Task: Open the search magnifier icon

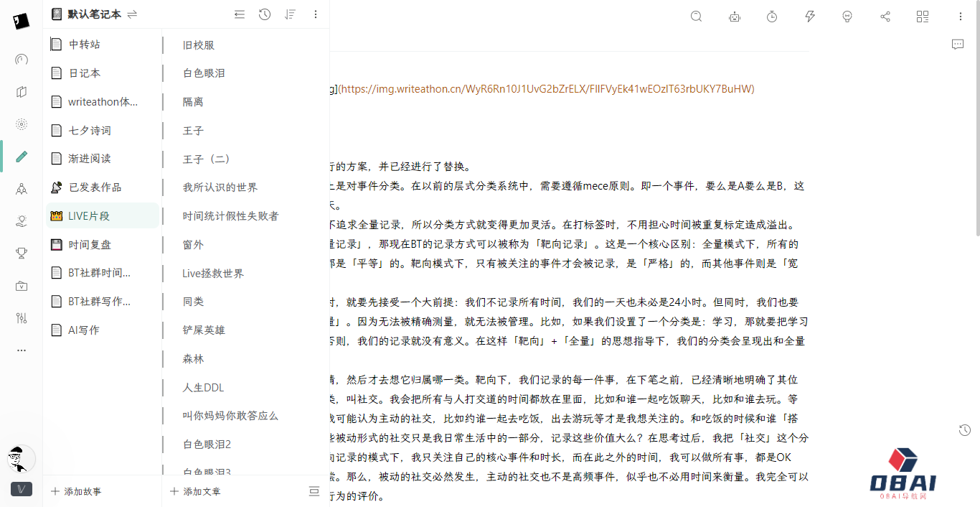Action: tap(696, 17)
